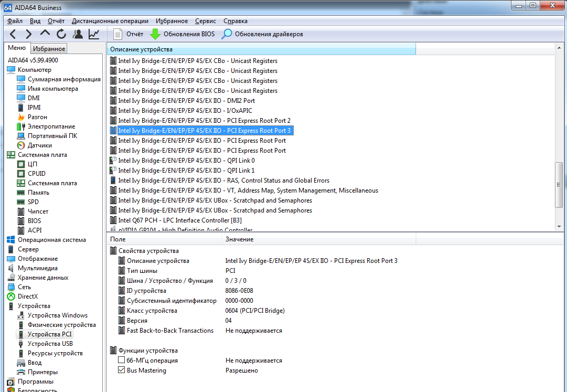Screen dimensions: 567x392
Task: Click the Описание устройства column header
Action: pos(261,49)
